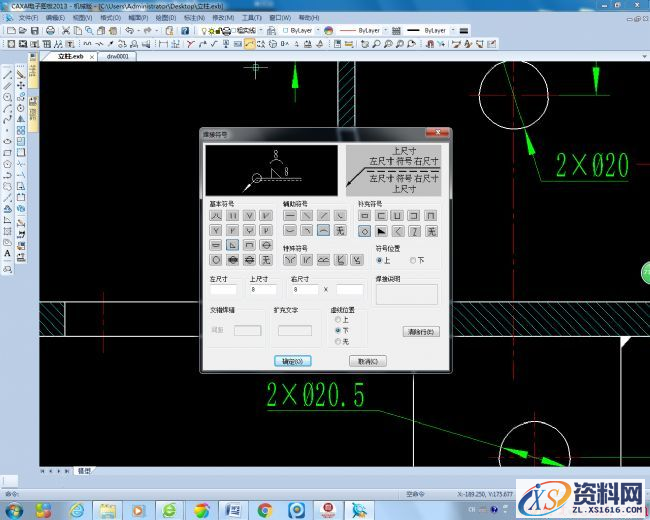The height and width of the screenshot is (520, 650).
Task: Select the Line draw tool in left toolbar
Action: pos(7,75)
